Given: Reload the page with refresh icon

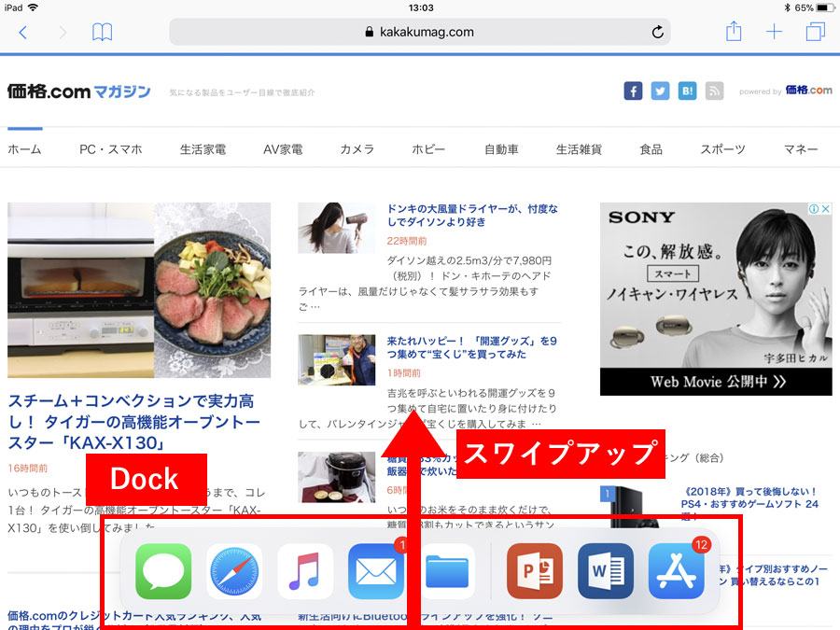Looking at the screenshot, I should 657,32.
